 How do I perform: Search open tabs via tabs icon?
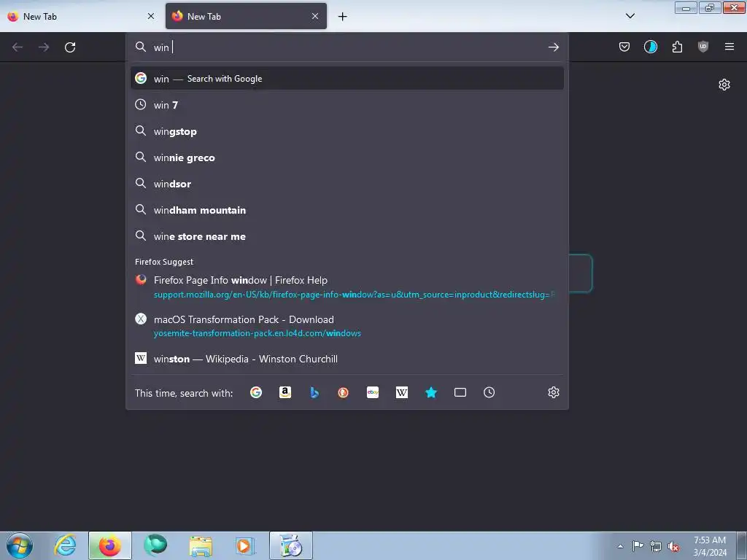[460, 392]
